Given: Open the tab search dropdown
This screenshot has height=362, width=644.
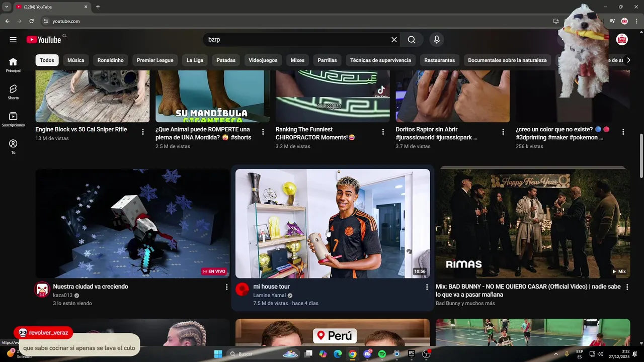Looking at the screenshot, I should point(7,7).
